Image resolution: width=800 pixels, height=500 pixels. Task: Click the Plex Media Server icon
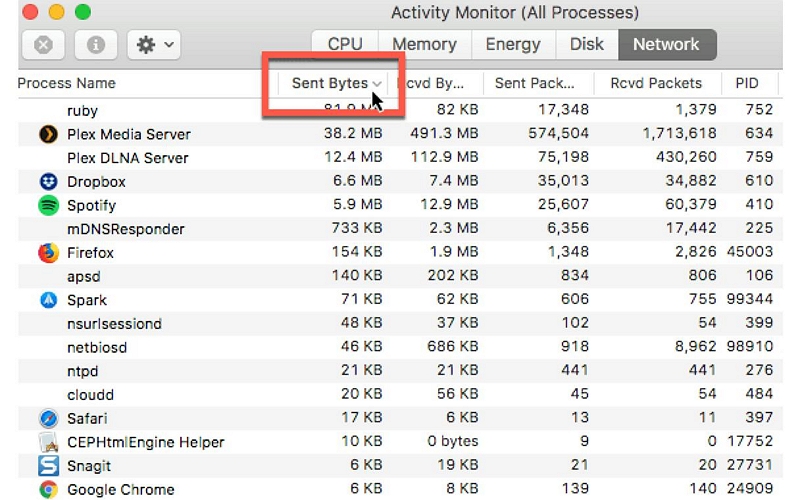pyautogui.click(x=48, y=134)
